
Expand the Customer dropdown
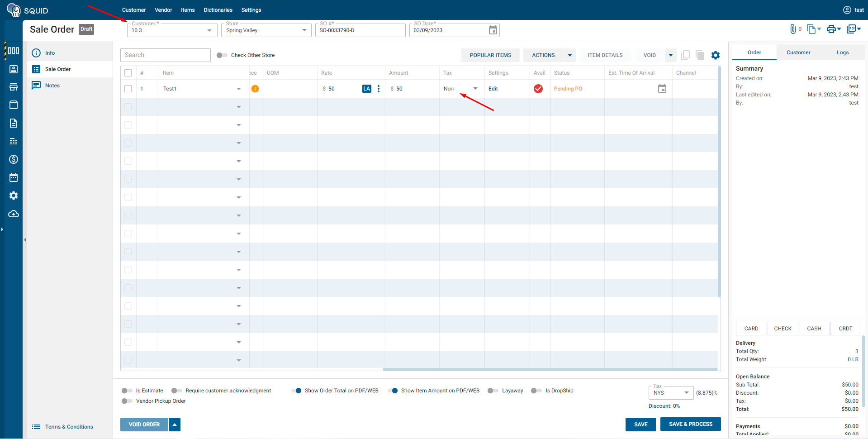(209, 30)
